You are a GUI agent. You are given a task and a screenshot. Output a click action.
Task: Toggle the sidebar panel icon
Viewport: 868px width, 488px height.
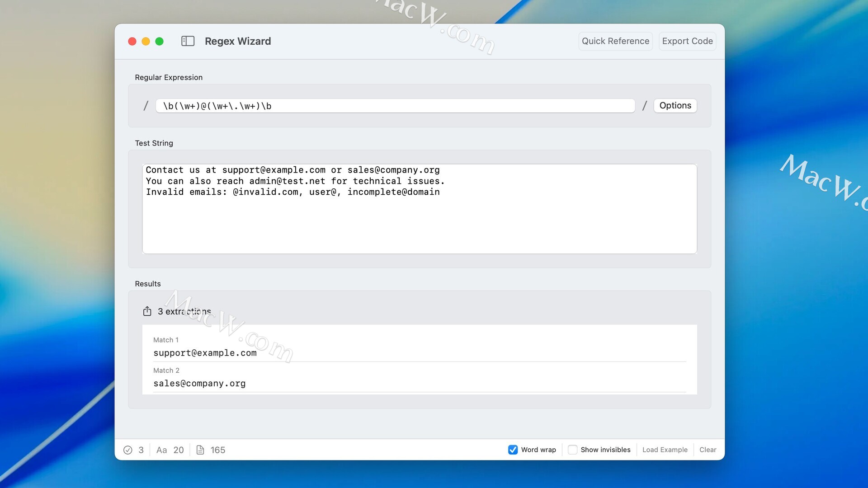coord(188,41)
